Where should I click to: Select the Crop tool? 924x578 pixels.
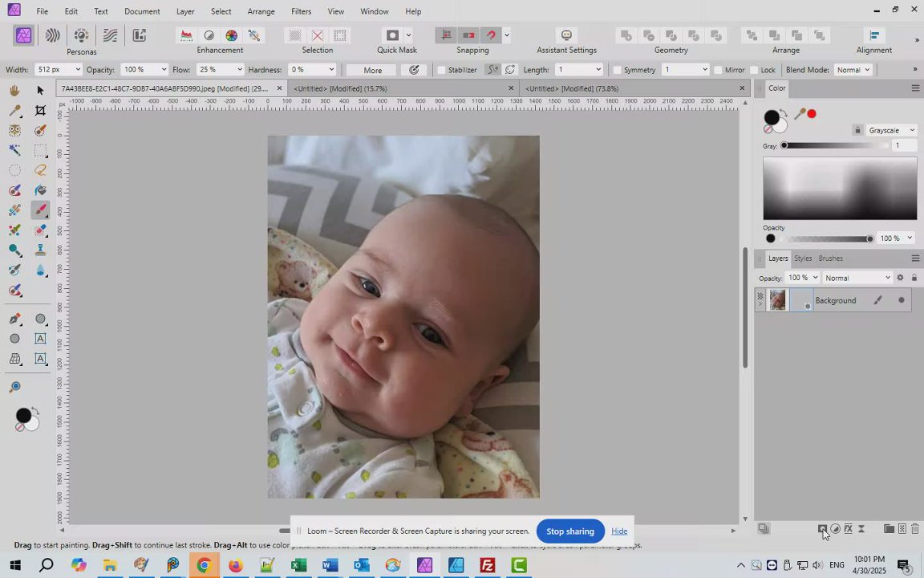(x=40, y=110)
